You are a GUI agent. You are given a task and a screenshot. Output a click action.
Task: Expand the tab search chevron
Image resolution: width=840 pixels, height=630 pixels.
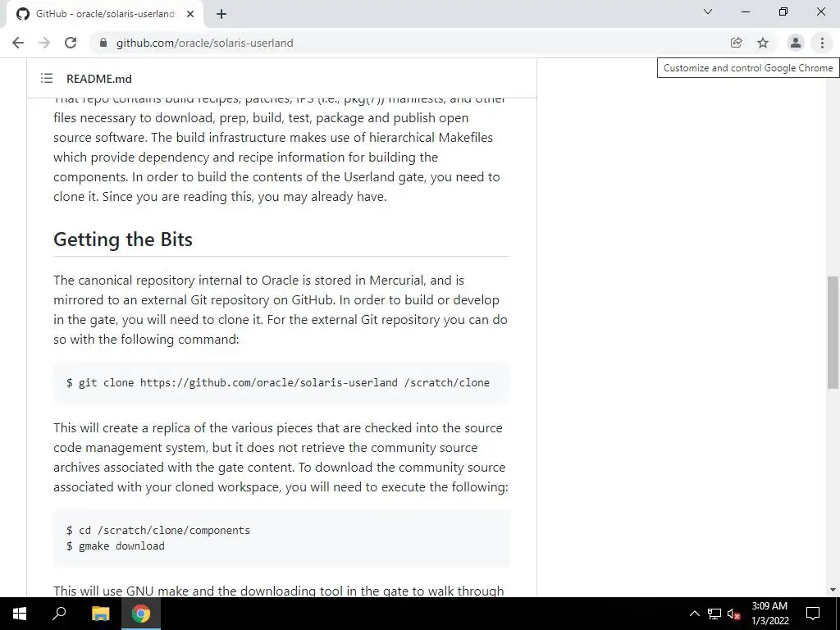tap(708, 11)
